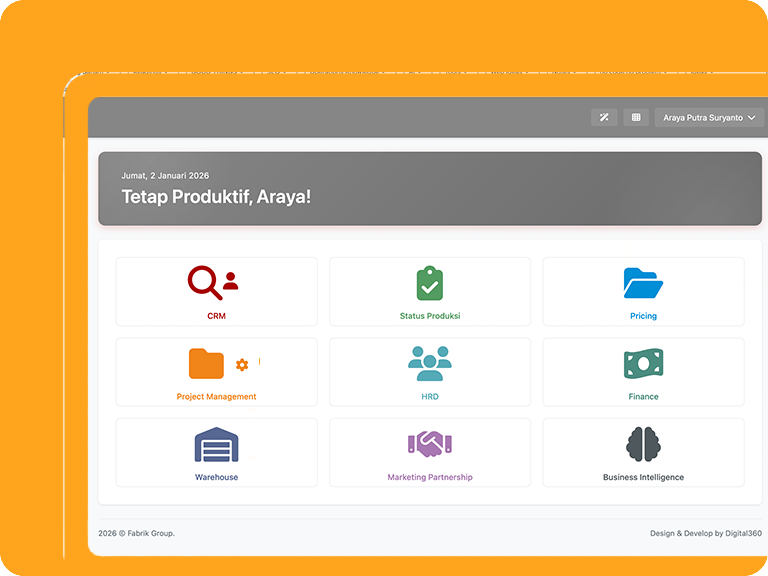The image size is (768, 576).
Task: Click the date 'Jumat, 2 Januari 2026'
Action: (165, 175)
